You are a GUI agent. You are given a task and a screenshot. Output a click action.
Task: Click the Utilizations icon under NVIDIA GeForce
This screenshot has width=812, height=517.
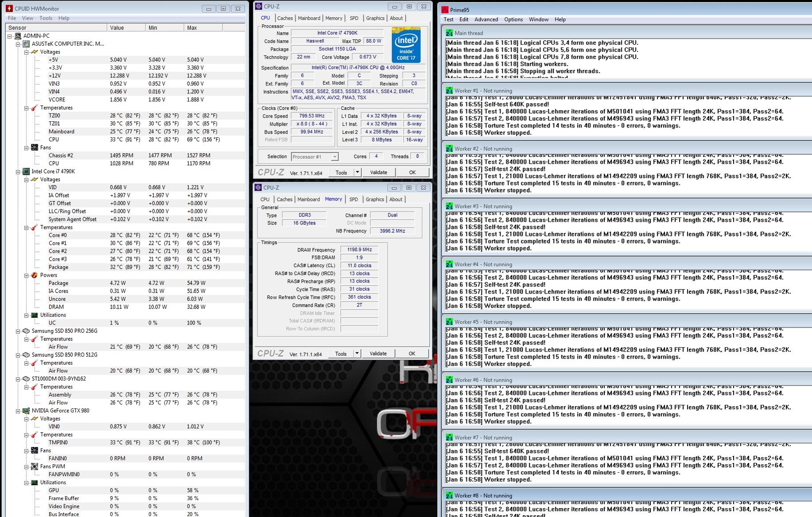(34, 482)
